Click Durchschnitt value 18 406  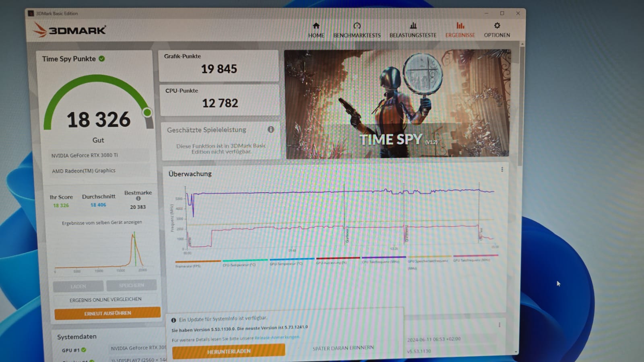(98, 205)
